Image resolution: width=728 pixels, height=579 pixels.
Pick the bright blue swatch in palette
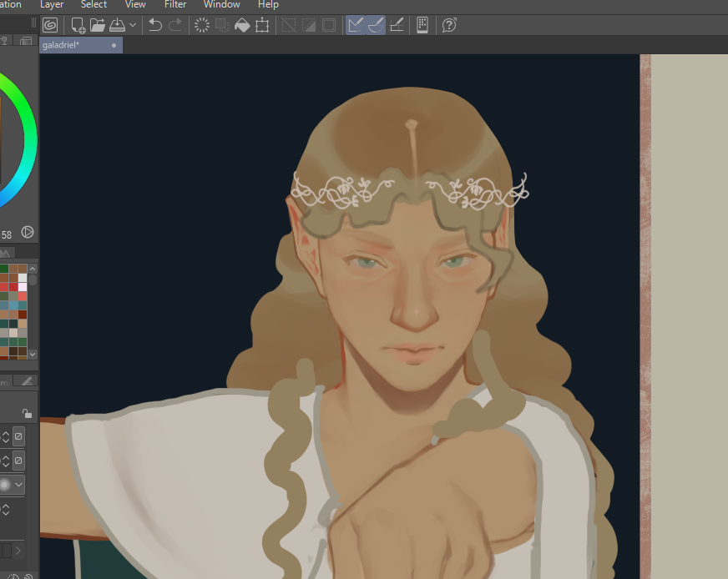[x=13, y=305]
